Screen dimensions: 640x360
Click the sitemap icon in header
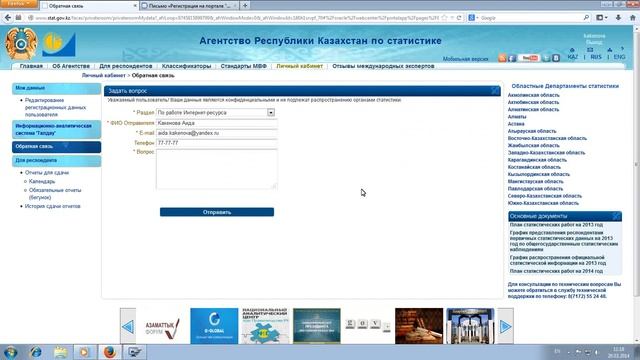tap(609, 50)
